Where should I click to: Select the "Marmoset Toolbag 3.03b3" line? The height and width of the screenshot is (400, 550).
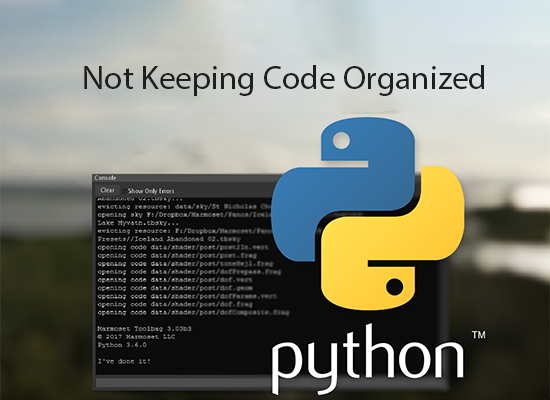click(145, 329)
